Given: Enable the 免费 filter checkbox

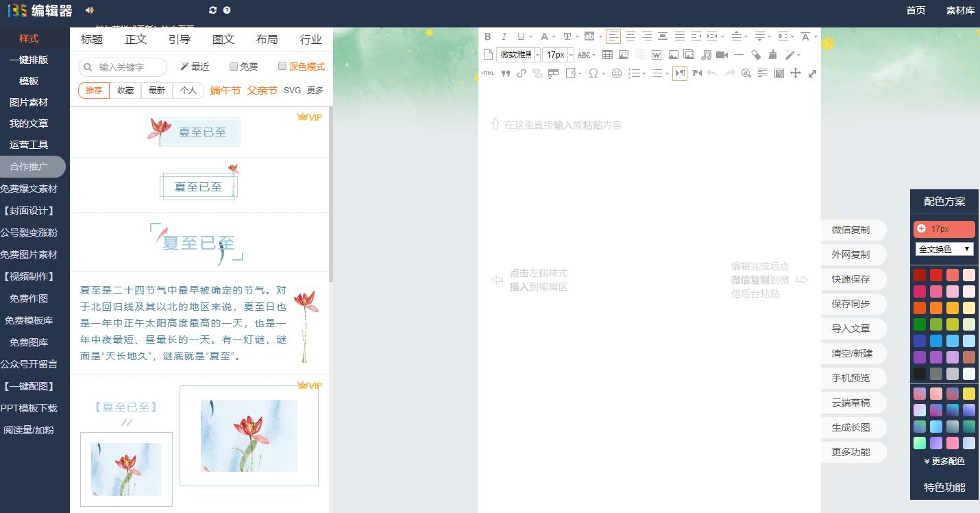Looking at the screenshot, I should [233, 66].
